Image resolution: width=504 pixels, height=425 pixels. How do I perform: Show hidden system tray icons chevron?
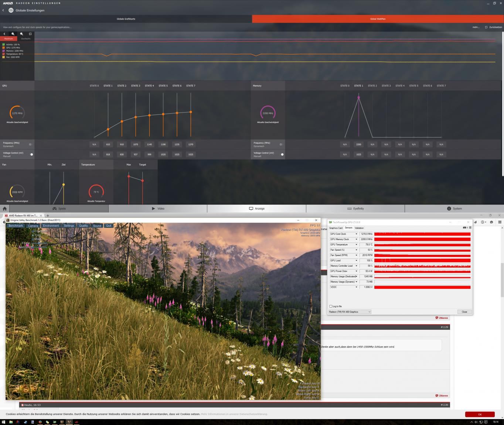pyautogui.click(x=471, y=422)
